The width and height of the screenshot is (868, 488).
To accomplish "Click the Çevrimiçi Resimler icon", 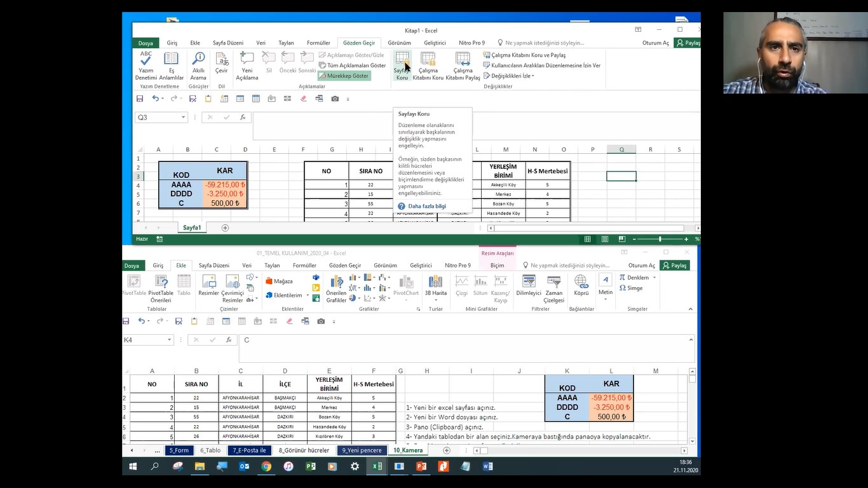I will (233, 288).
